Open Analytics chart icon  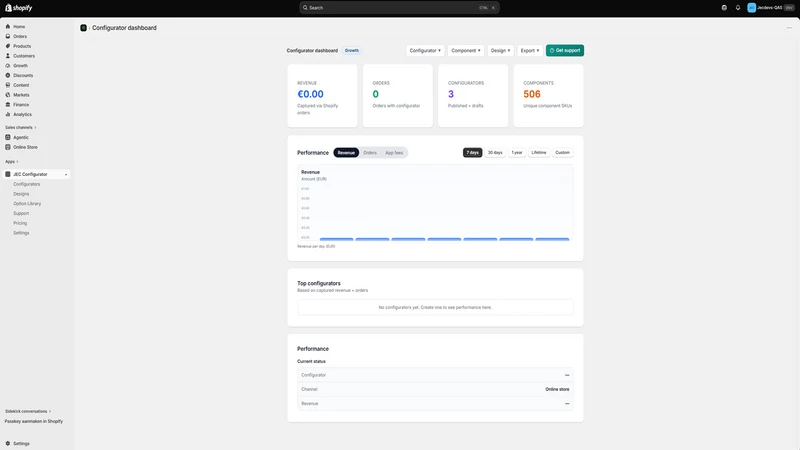tap(8, 114)
